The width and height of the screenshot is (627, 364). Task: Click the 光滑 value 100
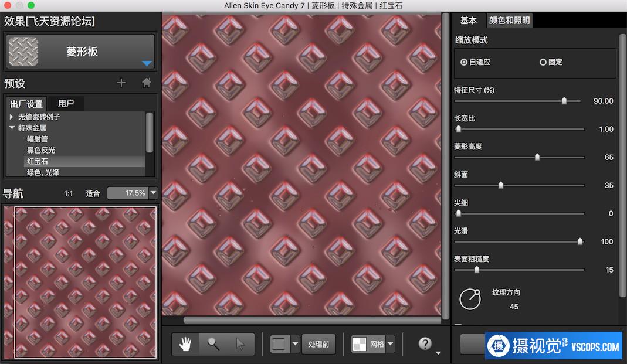coord(606,241)
